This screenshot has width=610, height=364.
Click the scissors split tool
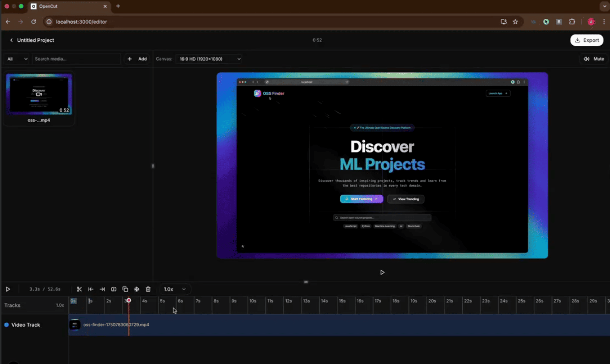(79, 289)
